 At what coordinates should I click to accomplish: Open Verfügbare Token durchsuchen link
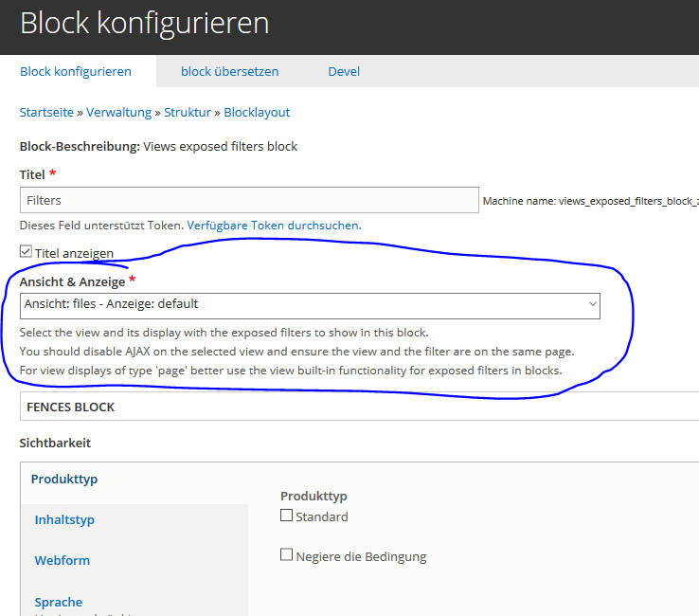(x=273, y=226)
